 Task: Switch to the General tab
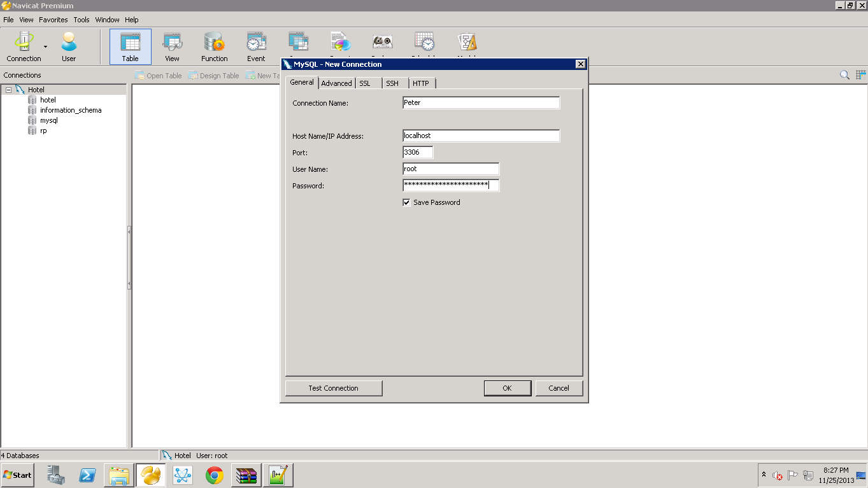point(302,82)
